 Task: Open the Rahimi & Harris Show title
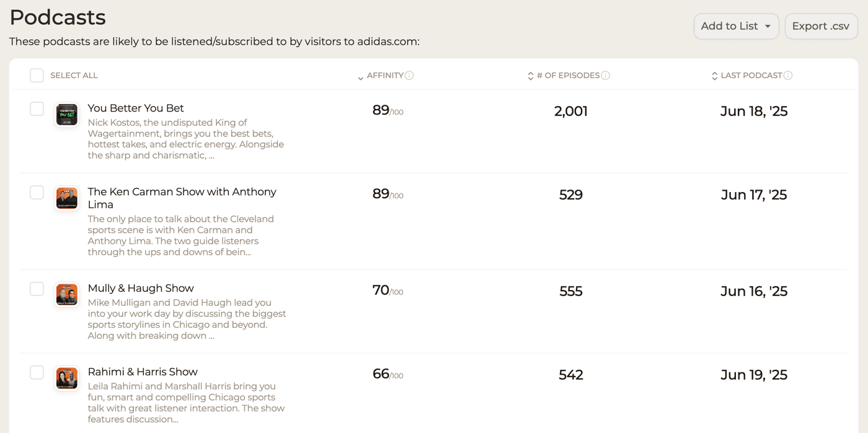pyautogui.click(x=143, y=372)
